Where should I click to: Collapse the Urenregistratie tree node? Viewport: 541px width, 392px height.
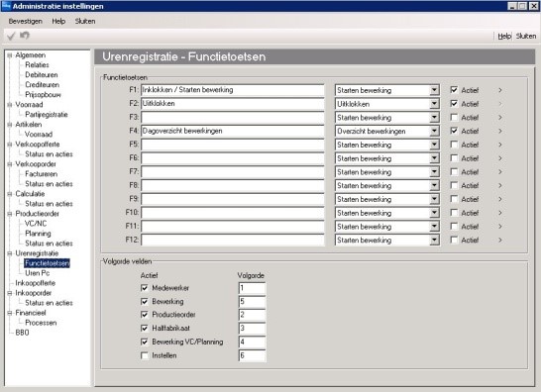[x=10, y=253]
